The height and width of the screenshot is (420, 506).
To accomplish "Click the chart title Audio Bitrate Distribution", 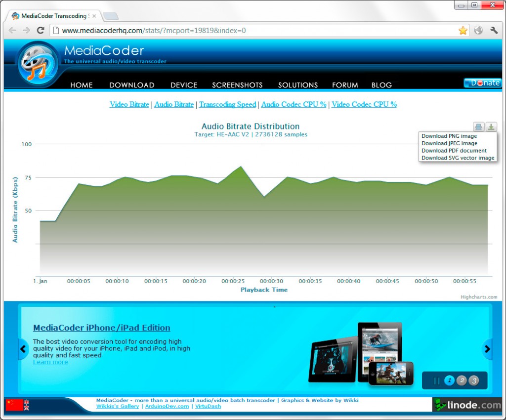I will tap(251, 126).
